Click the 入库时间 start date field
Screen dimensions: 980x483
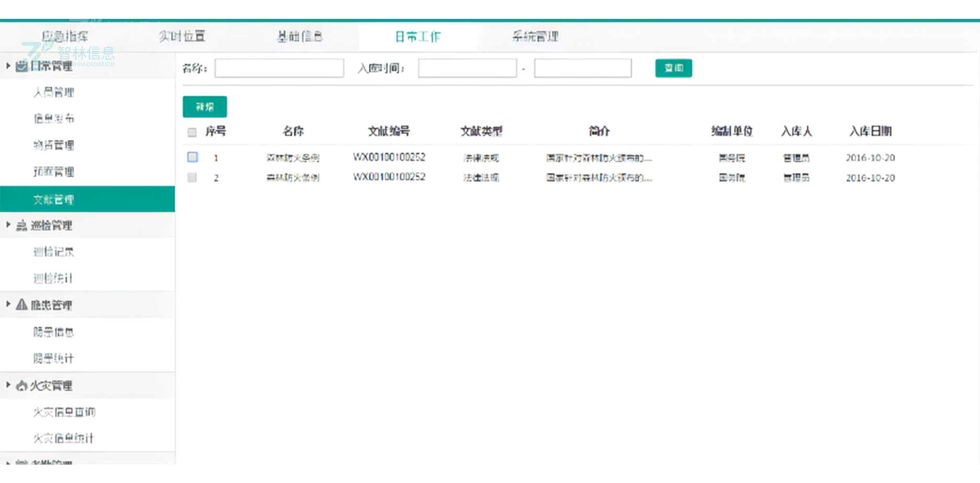tap(467, 68)
